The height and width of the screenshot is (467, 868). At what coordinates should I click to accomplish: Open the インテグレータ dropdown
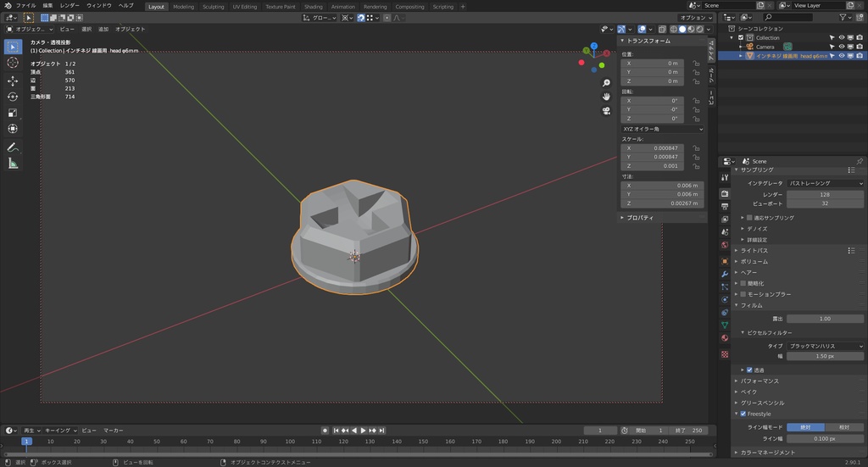[x=825, y=183]
